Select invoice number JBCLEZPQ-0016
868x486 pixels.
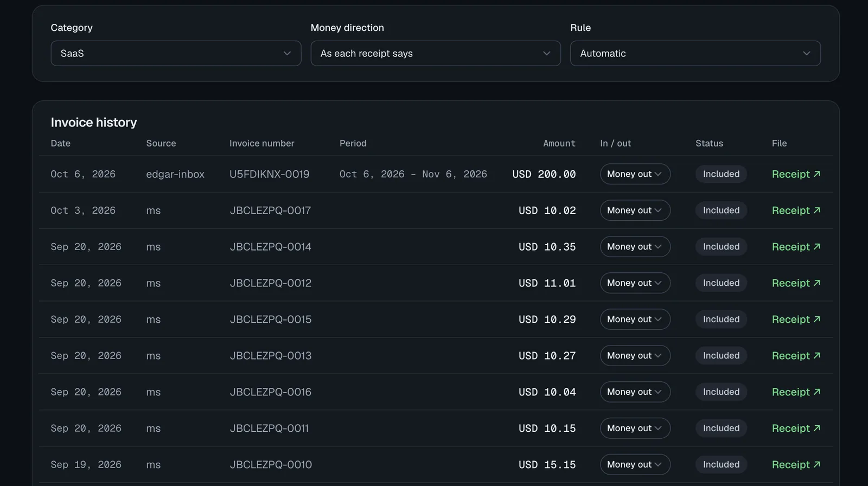[x=271, y=392]
